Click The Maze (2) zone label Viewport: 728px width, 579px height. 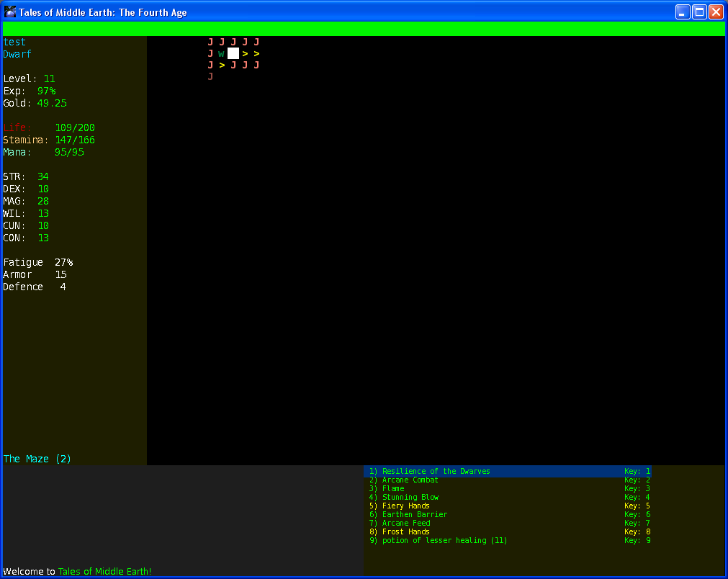click(x=37, y=459)
